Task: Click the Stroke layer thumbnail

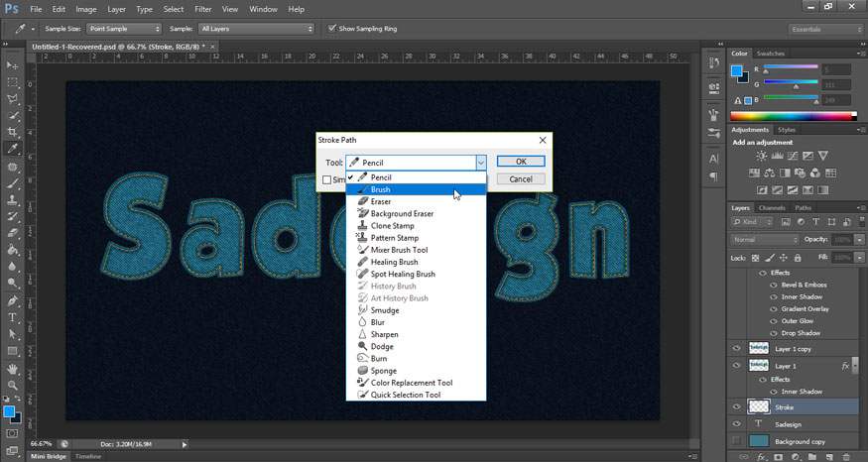Action: pos(759,406)
